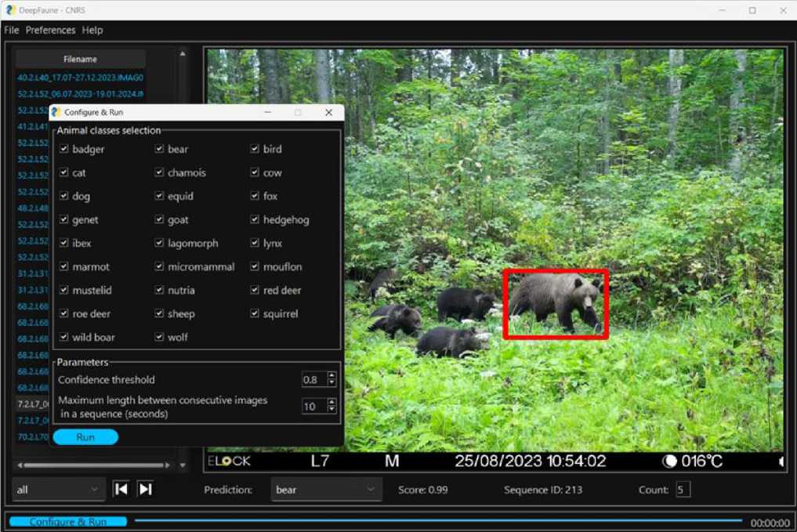This screenshot has width=797, height=532.
Task: Uncheck the lynx checkbox
Action: pyautogui.click(x=255, y=243)
